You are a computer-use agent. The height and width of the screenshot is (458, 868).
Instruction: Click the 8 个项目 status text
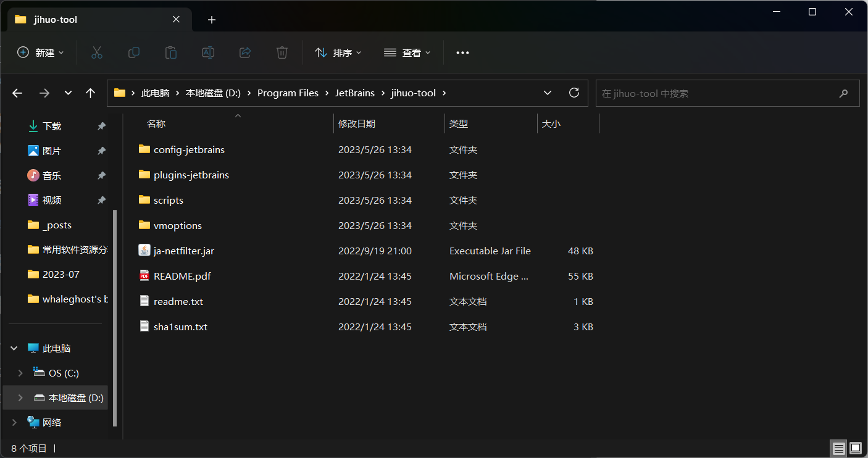click(x=29, y=448)
